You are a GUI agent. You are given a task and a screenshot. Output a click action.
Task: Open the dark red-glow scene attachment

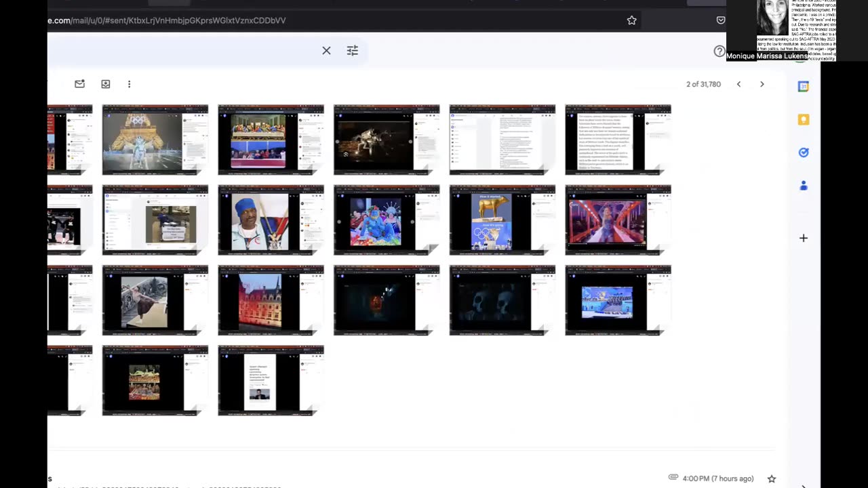(387, 300)
